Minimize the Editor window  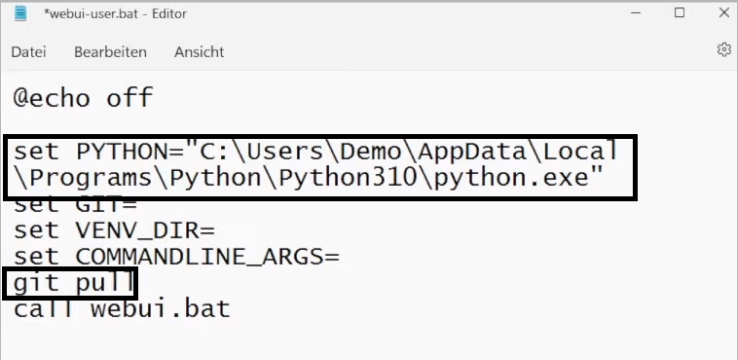click(636, 13)
